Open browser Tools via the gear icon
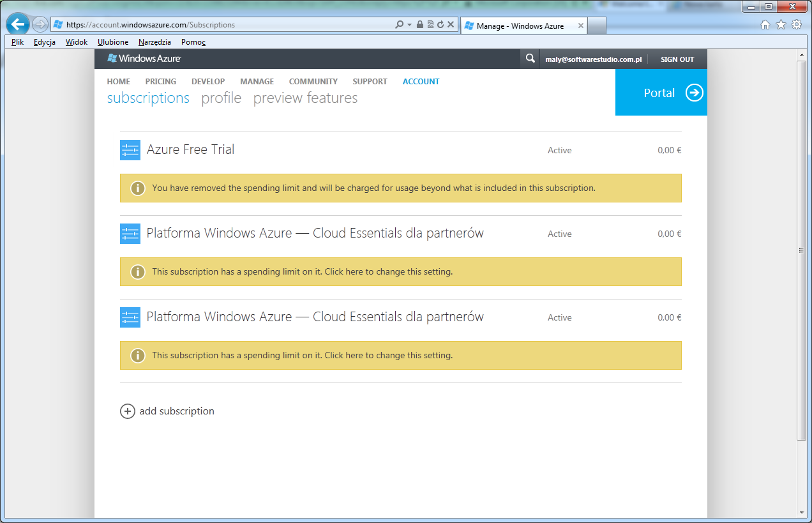This screenshot has height=523, width=812. click(797, 25)
